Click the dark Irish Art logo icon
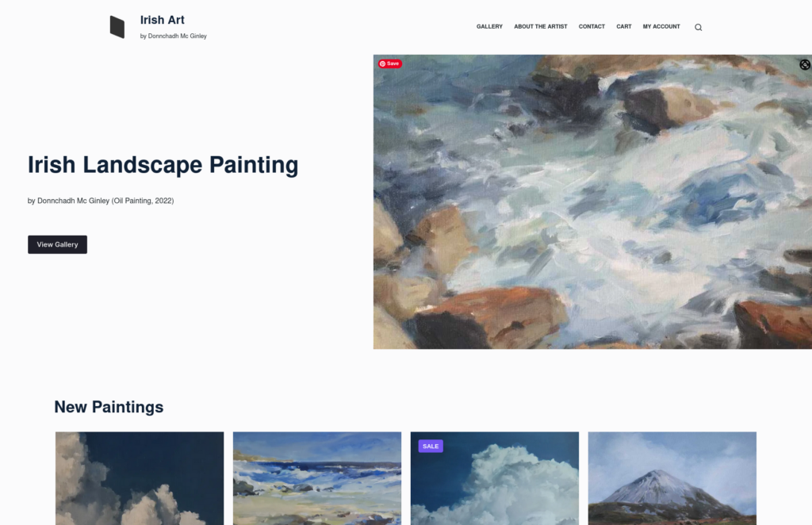This screenshot has height=525, width=812. coord(117,27)
